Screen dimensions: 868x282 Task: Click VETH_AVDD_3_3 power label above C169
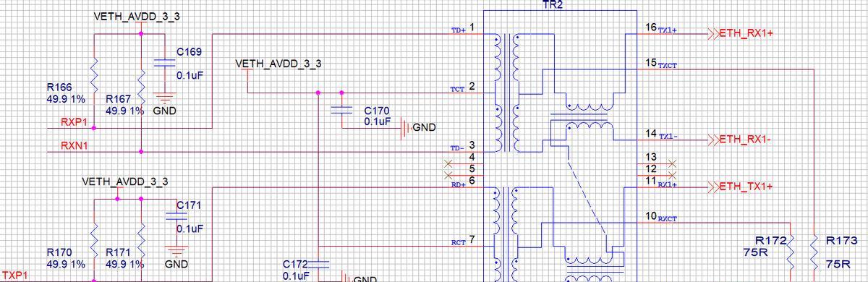click(x=137, y=16)
